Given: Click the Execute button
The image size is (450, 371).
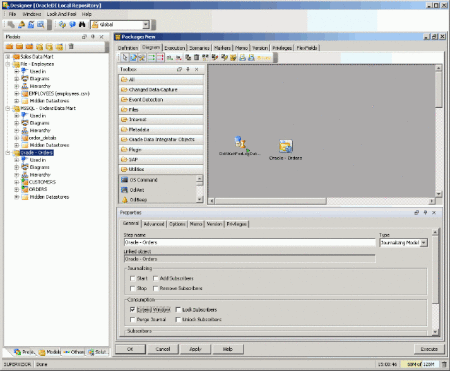Looking at the screenshot, I should [429, 349].
